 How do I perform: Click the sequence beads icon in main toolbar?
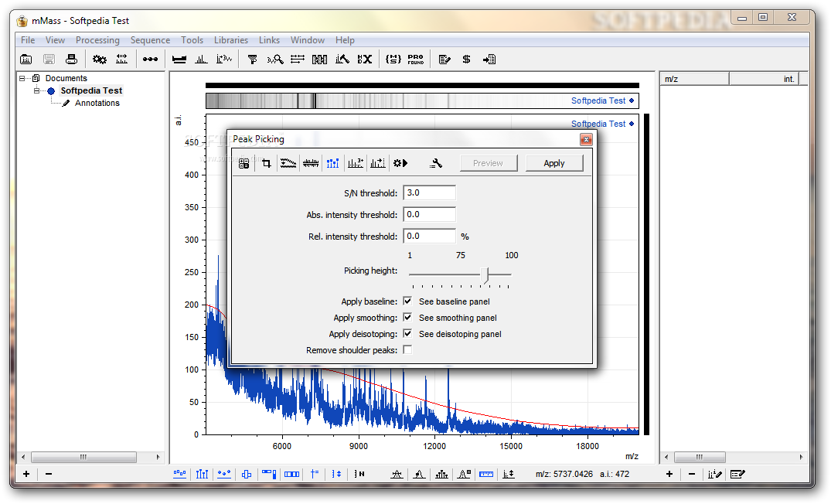[x=150, y=60]
